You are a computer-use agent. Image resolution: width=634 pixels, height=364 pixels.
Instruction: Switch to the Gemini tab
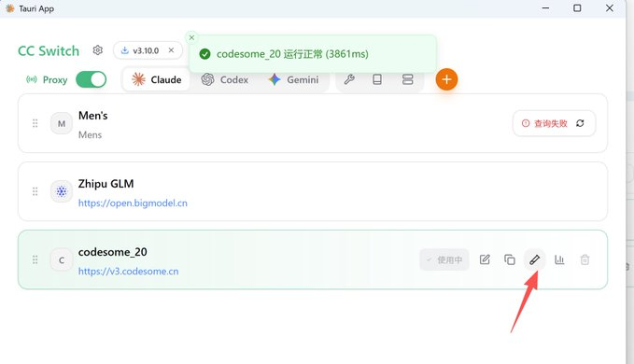293,79
